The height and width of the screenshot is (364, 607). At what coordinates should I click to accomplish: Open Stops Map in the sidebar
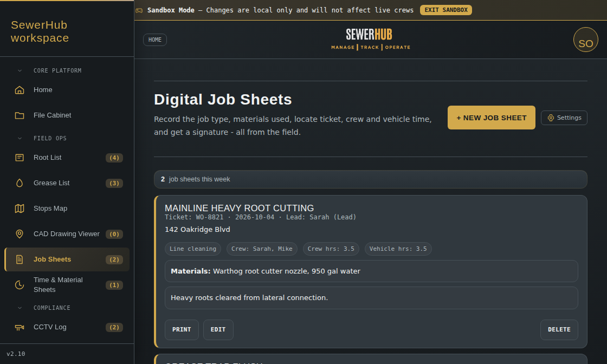pyautogui.click(x=67, y=209)
